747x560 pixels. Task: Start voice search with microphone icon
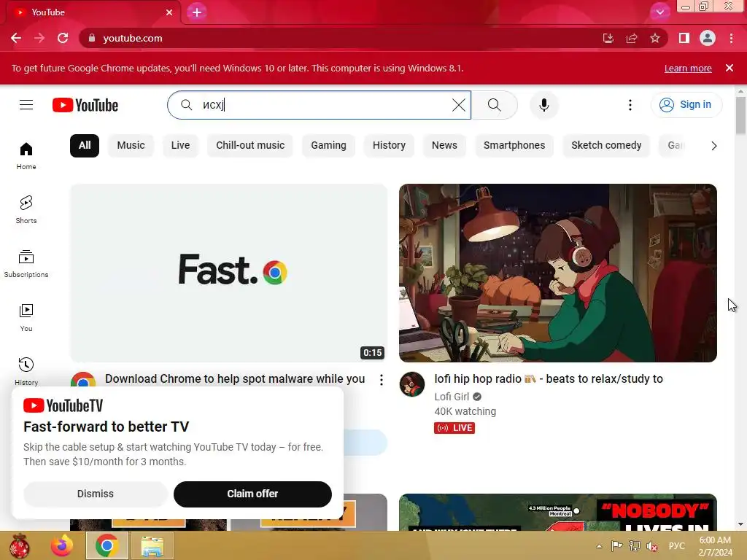click(543, 105)
